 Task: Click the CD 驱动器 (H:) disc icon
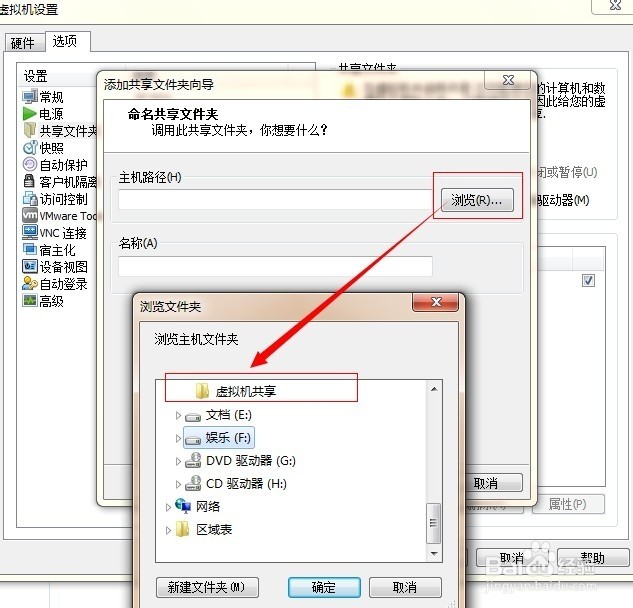193,483
